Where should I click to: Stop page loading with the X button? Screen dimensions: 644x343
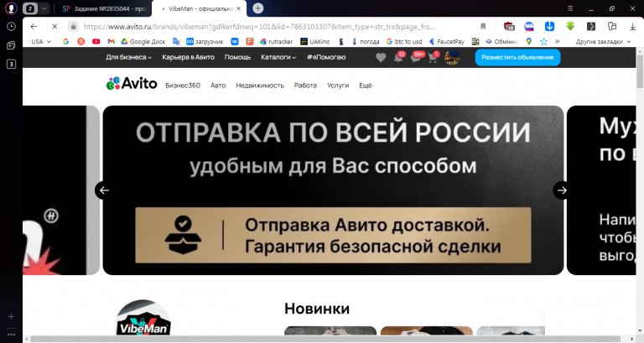(x=55, y=27)
